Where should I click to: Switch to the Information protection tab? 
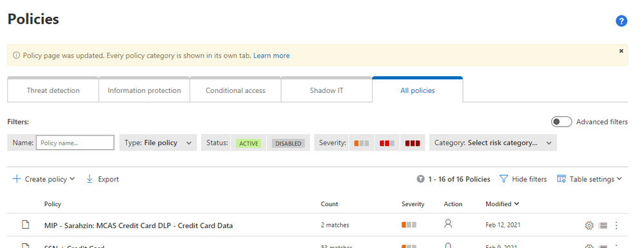[144, 90]
